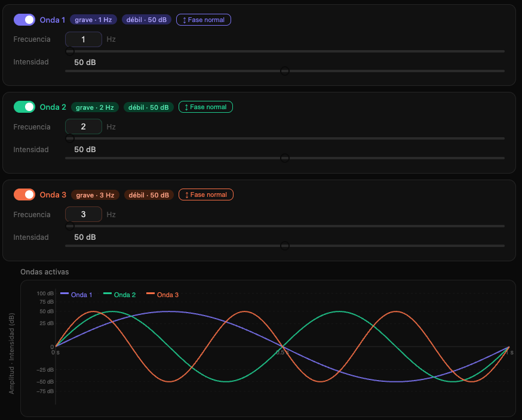This screenshot has width=522, height=420.
Task: Click Onda 1 Fase normal button
Action: point(204,20)
